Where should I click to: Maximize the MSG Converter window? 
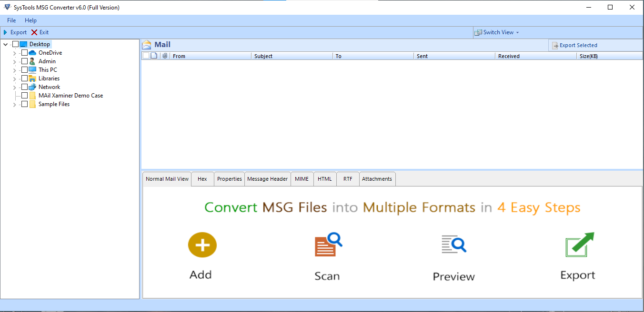click(x=610, y=7)
